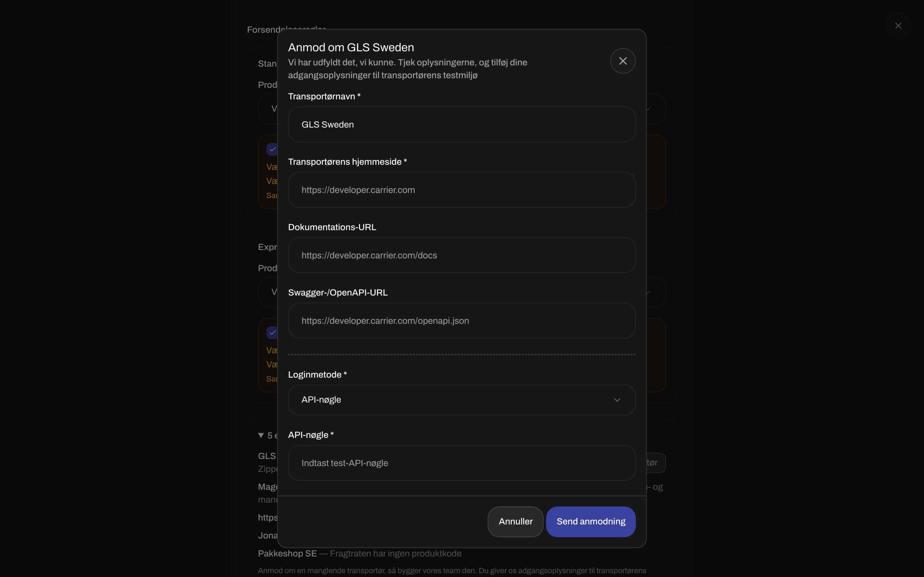Click the 'Transportørnavn *' field label
924x577 pixels.
(324, 96)
